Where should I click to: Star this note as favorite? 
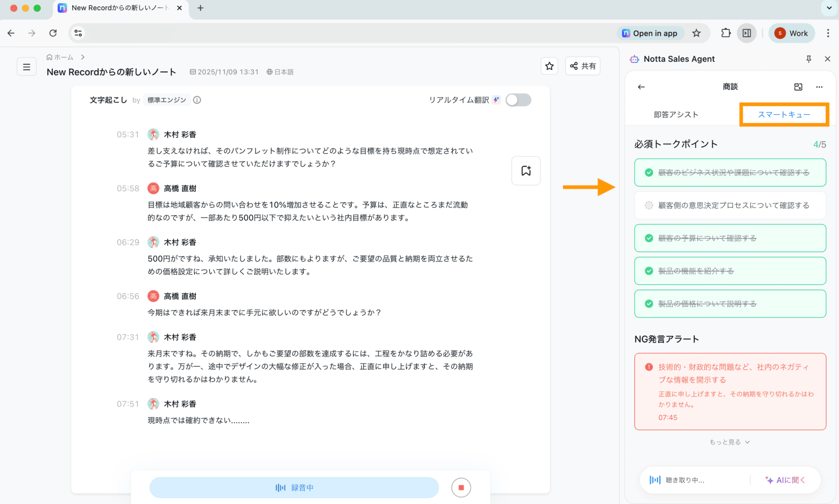pyautogui.click(x=550, y=66)
